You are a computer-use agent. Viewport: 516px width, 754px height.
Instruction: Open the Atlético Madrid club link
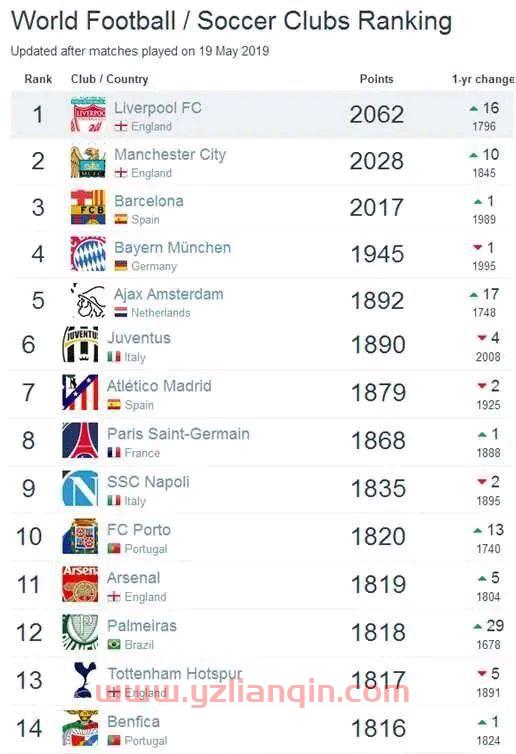click(159, 386)
